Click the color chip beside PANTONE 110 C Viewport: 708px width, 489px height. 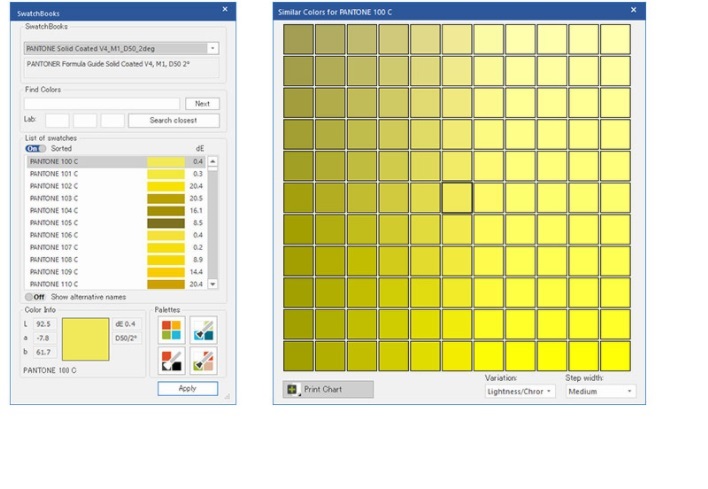click(166, 284)
